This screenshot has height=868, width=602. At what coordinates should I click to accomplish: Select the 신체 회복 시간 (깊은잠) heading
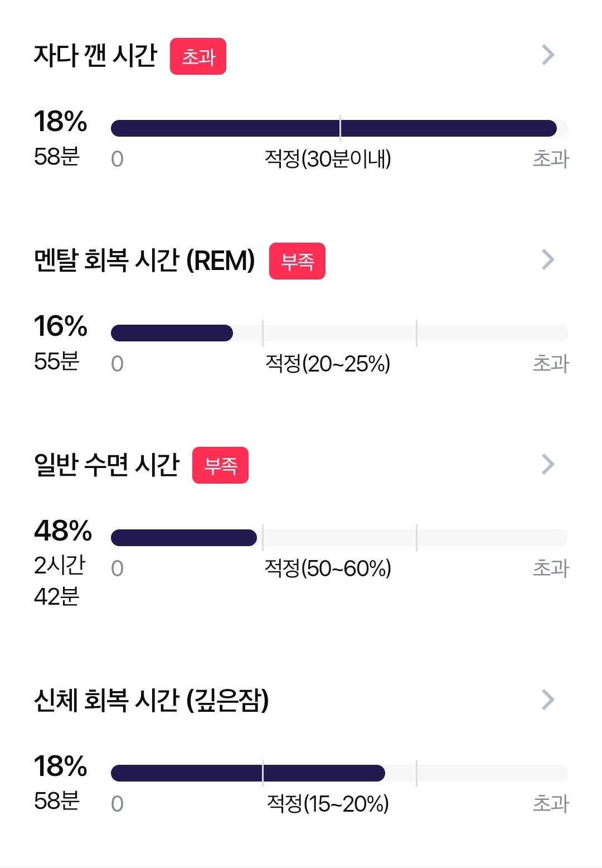pyautogui.click(x=151, y=700)
